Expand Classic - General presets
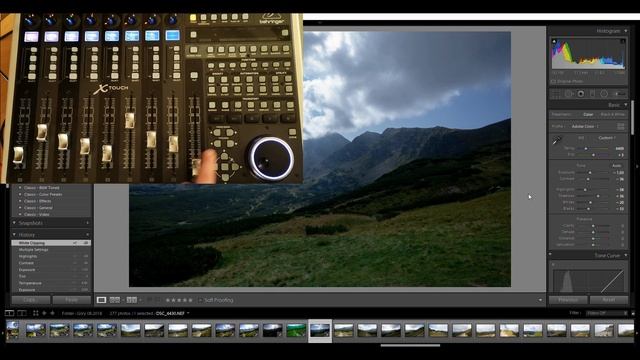The height and width of the screenshot is (360, 640). coord(20,208)
